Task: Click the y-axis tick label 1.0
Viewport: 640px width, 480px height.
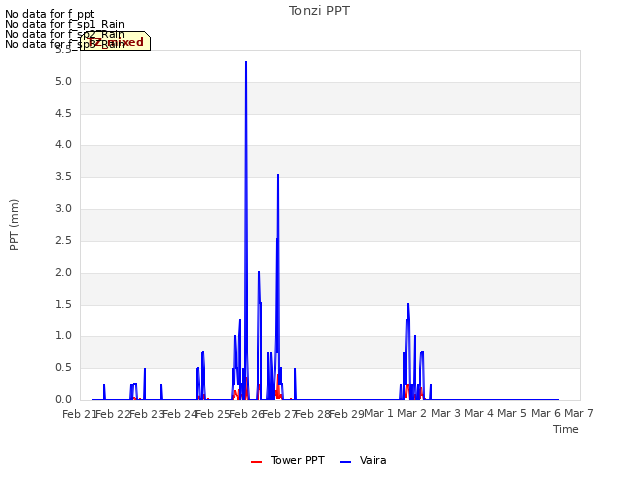Action: point(63,336)
